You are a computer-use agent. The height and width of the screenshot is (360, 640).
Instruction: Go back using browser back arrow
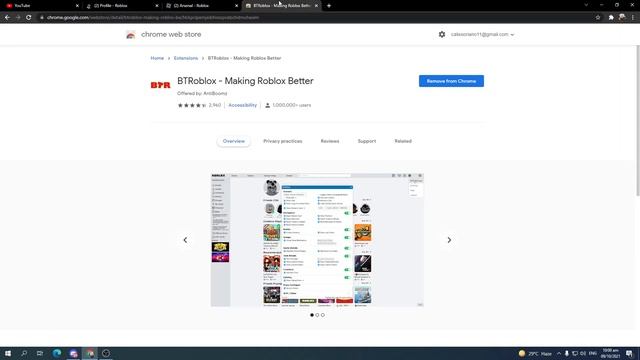click(7, 17)
